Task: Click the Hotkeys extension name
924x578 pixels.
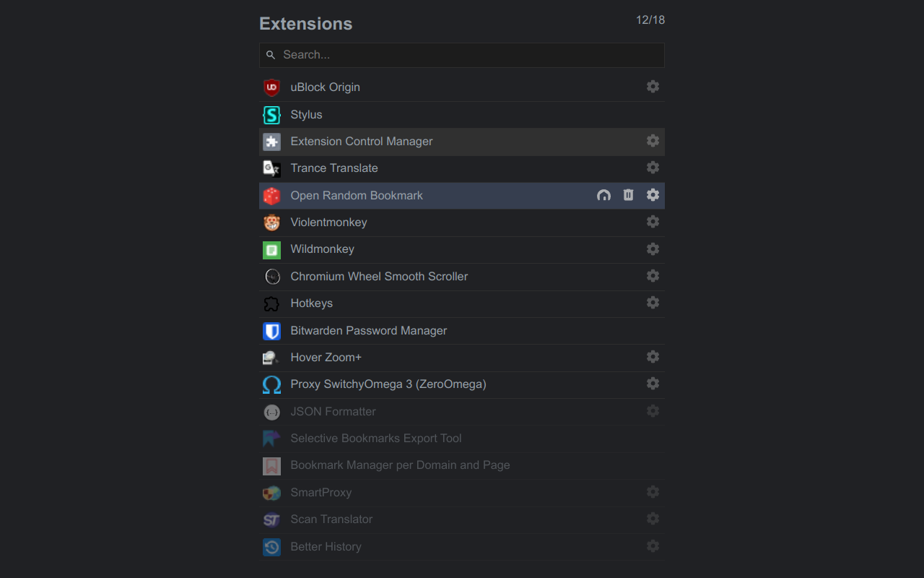Action: (x=311, y=303)
